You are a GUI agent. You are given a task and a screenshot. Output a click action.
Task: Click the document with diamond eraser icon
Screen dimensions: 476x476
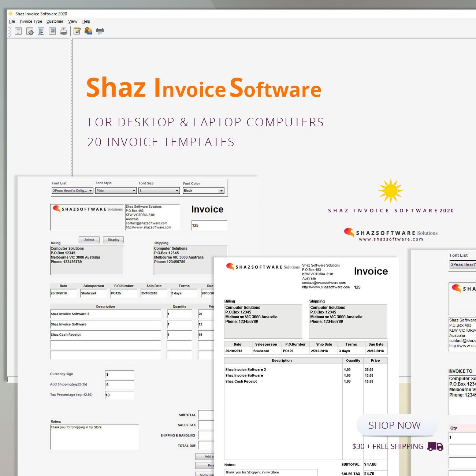[x=30, y=31]
